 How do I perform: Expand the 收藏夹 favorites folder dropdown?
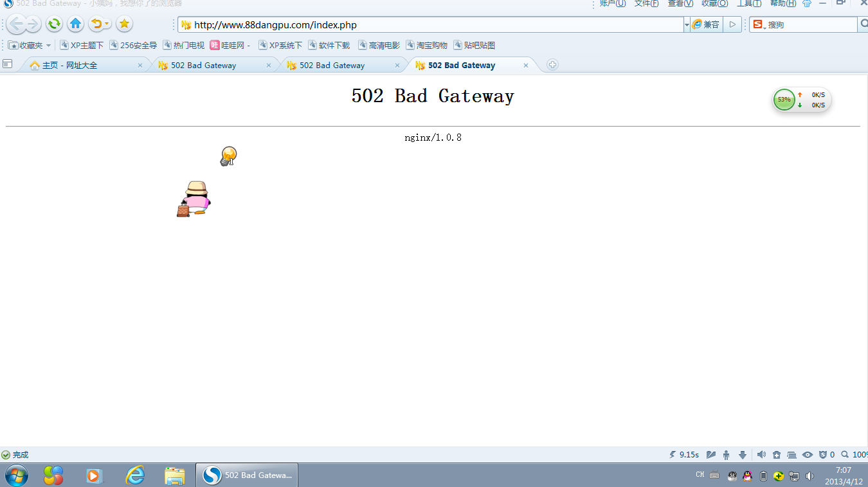48,46
